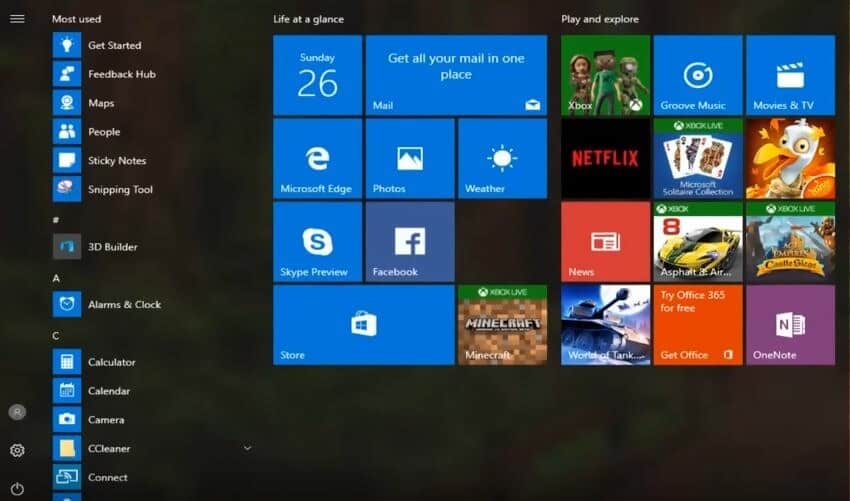
Task: Open the Netflix tile
Action: pyautogui.click(x=606, y=159)
